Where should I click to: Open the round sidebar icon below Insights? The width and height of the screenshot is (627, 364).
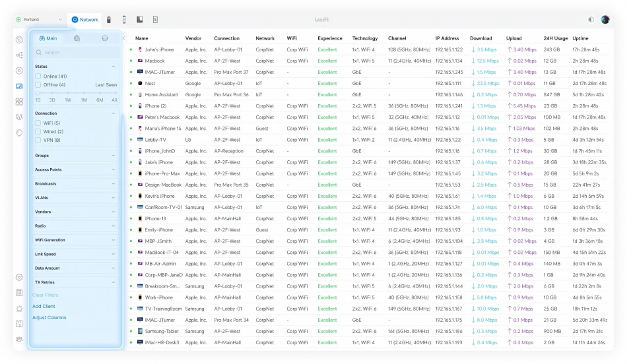[x=19, y=133]
